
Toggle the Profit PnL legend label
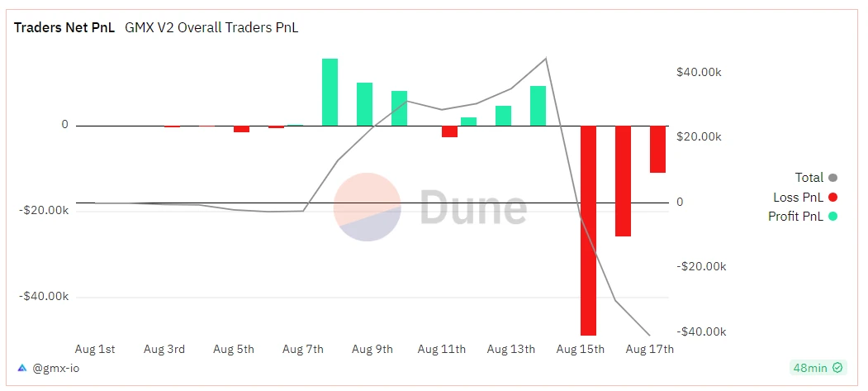(795, 217)
